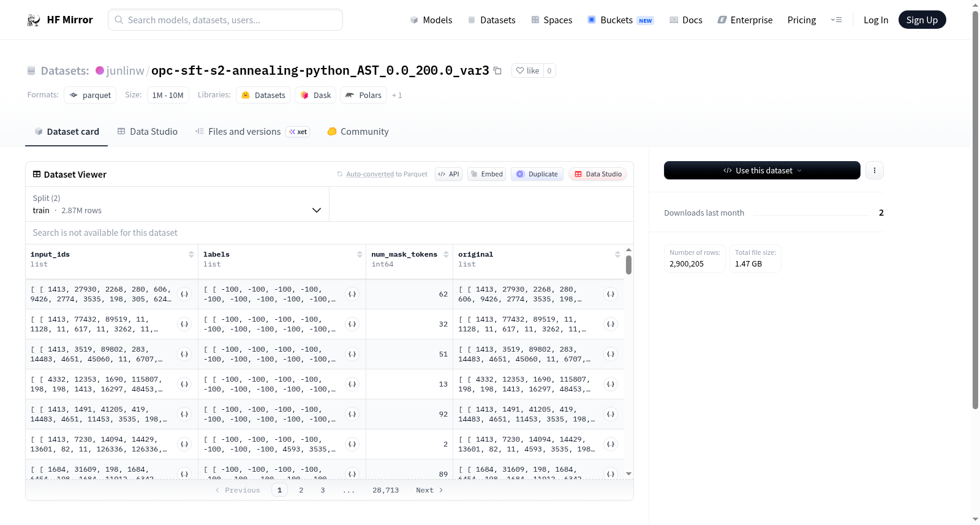Expand input_ids JSON in the 77432 row

pyautogui.click(x=184, y=324)
